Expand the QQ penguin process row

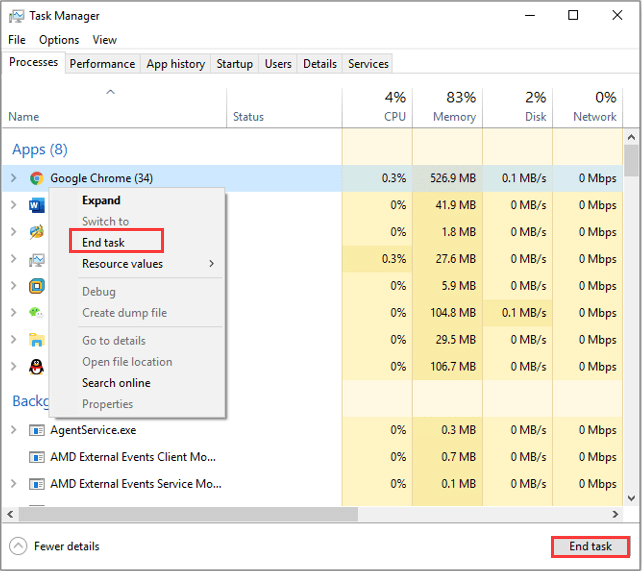(x=14, y=367)
